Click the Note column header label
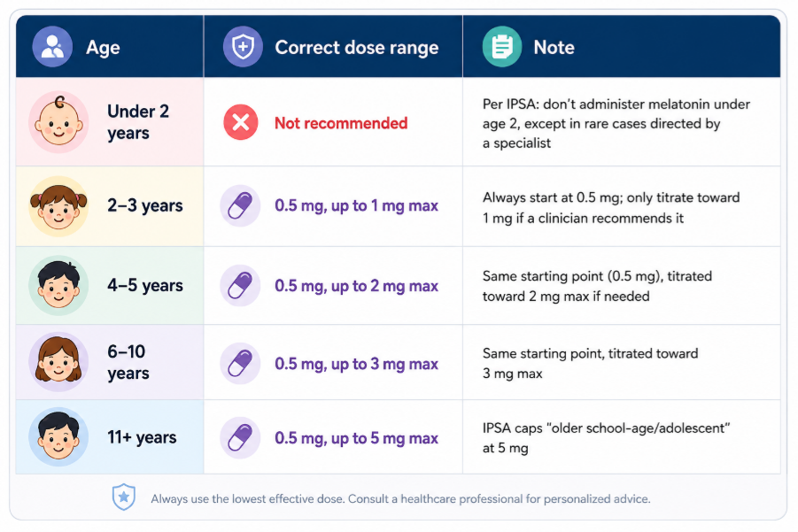 tap(554, 47)
